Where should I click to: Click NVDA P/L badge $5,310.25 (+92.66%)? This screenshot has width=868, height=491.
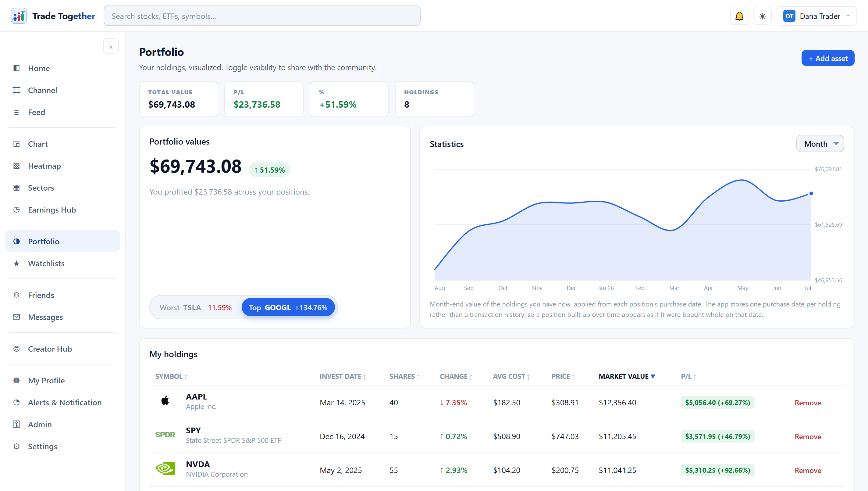coord(717,470)
